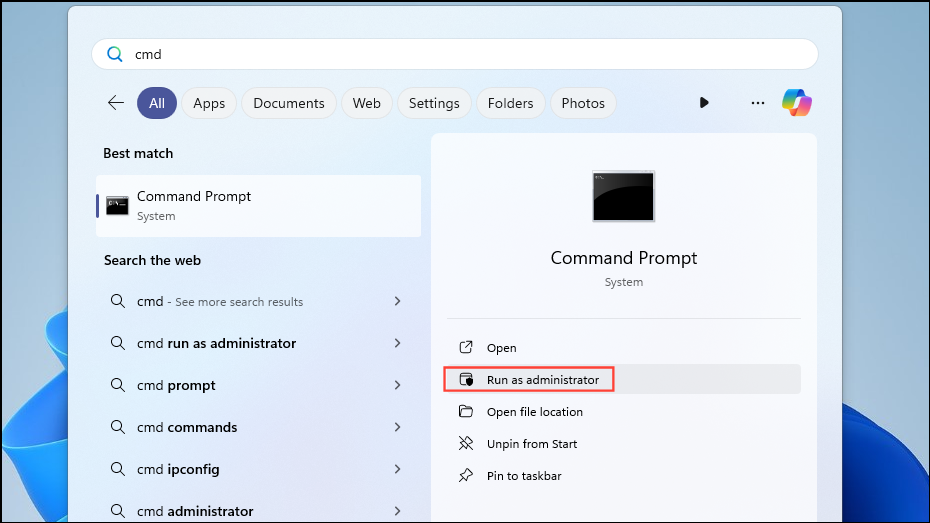Click the cmd search text field
930x523 pixels.
pyautogui.click(x=455, y=55)
